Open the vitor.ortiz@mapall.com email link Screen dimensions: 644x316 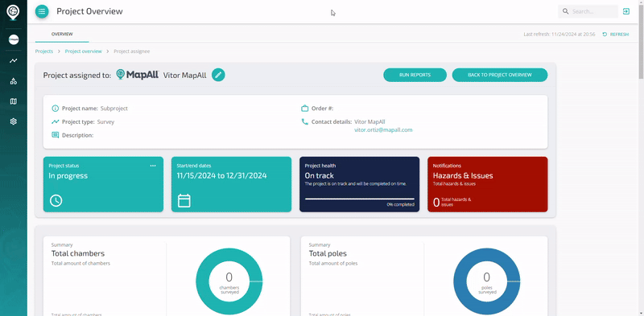point(383,130)
